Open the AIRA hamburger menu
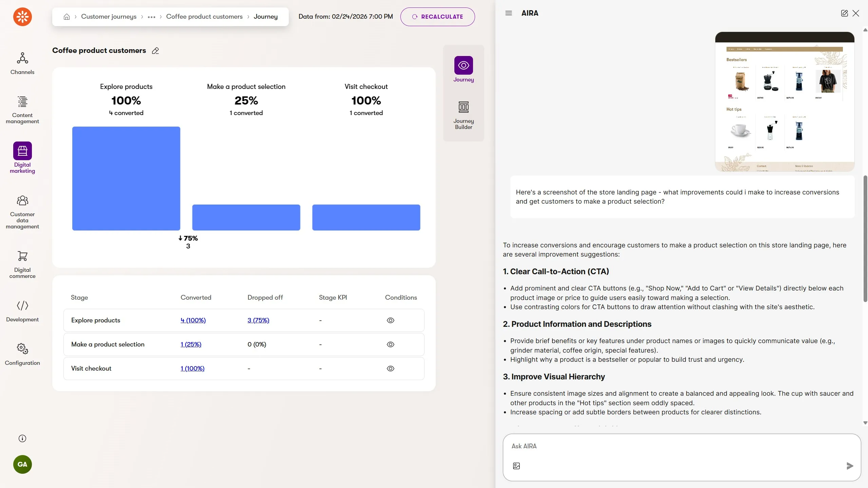868x488 pixels. [508, 13]
